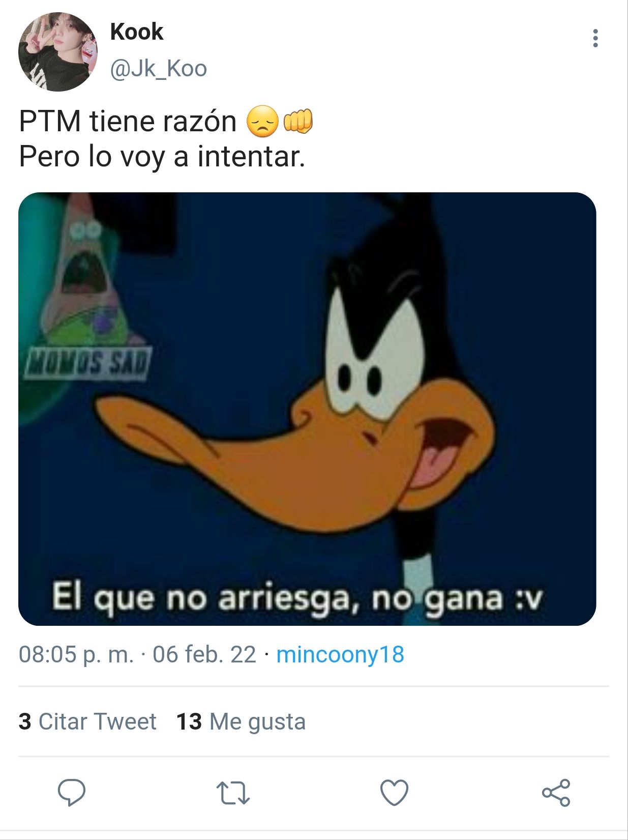
Task: Click the 06 feb. 22 date
Action: click(204, 654)
